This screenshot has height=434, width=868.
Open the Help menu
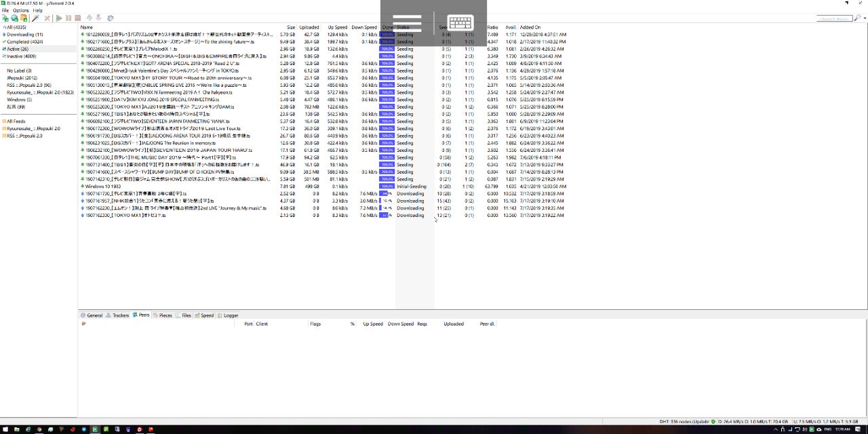point(38,11)
